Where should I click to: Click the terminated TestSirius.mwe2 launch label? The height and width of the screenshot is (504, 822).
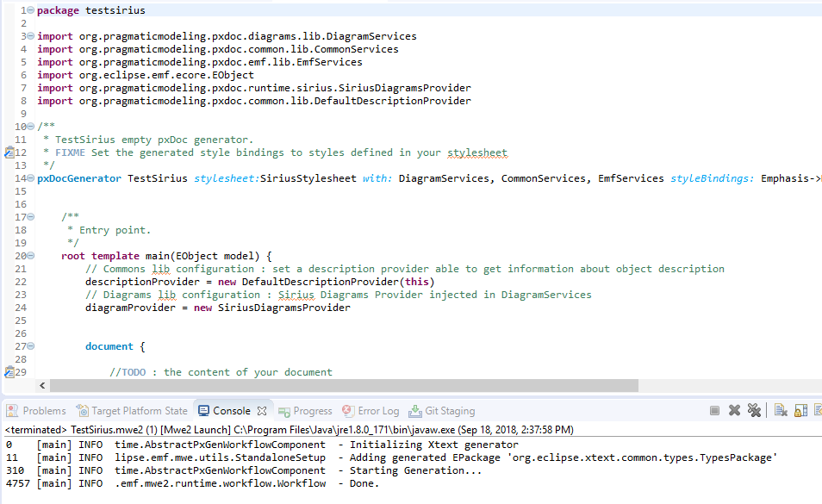pos(289,430)
